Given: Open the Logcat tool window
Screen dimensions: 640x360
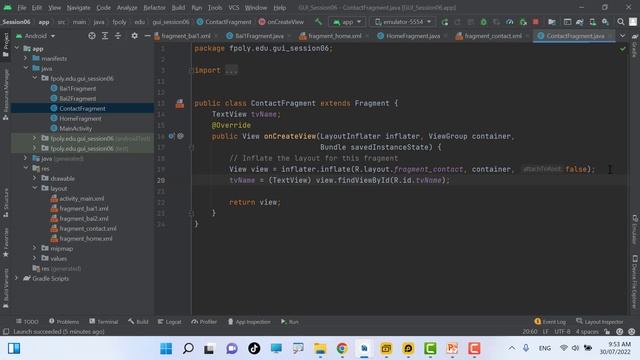Looking at the screenshot, I should (x=169, y=322).
